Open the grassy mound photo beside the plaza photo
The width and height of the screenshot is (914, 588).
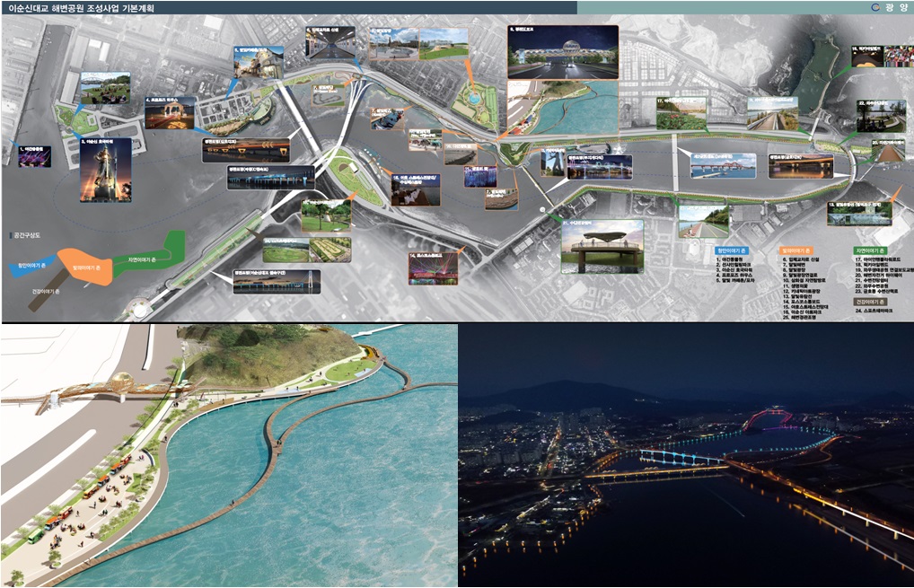444,44
